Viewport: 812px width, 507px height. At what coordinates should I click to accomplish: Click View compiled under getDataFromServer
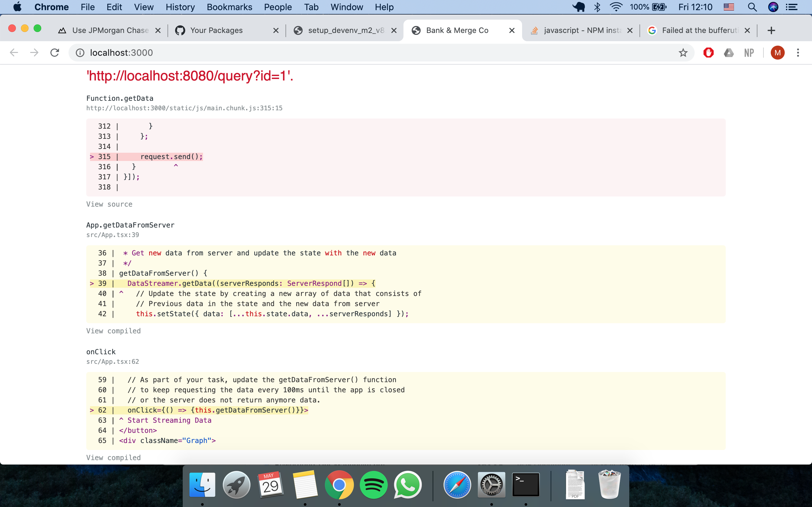[x=114, y=331]
